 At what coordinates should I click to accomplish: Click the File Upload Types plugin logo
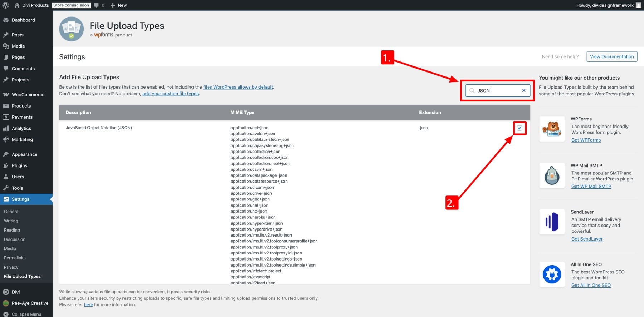point(72,29)
